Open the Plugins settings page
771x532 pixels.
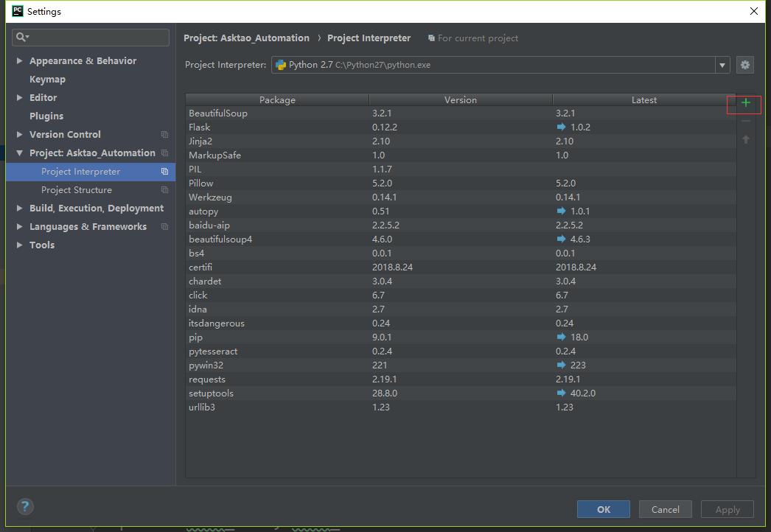tap(46, 116)
